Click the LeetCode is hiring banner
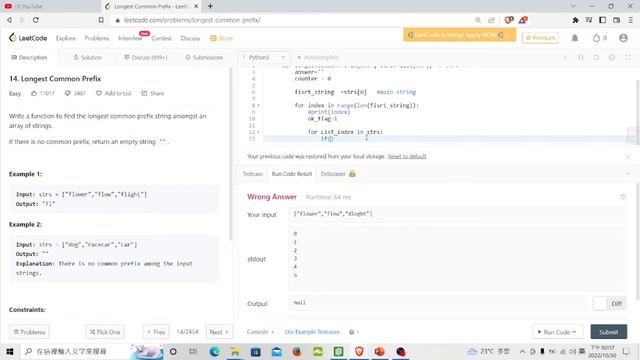This screenshot has height=360, width=640. pyautogui.click(x=459, y=35)
